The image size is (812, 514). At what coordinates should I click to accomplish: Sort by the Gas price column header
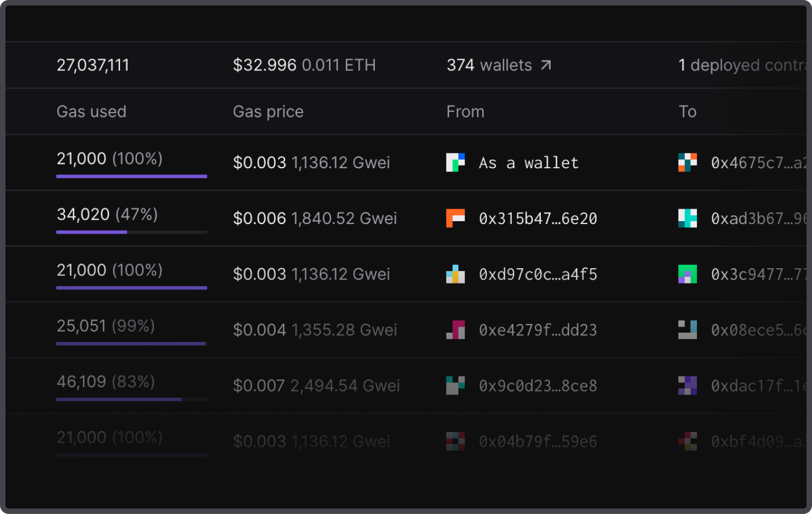(268, 111)
